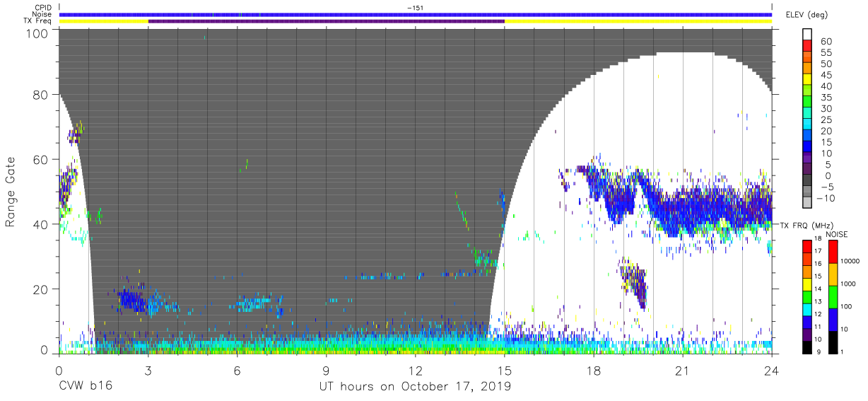Click the 'CPID' label at top left
Viewport: 868px width, 401px height.
(x=43, y=8)
